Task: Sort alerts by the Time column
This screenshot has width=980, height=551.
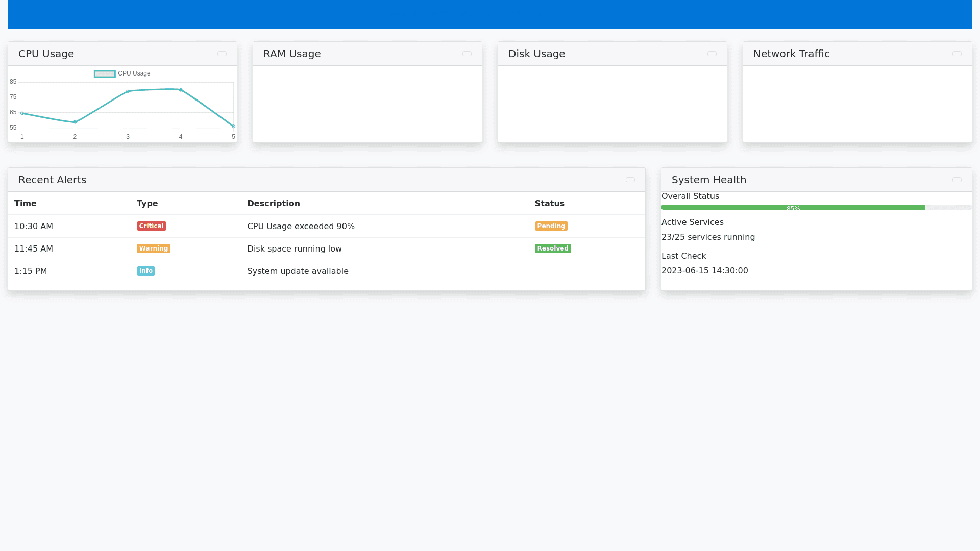Action: click(26, 203)
